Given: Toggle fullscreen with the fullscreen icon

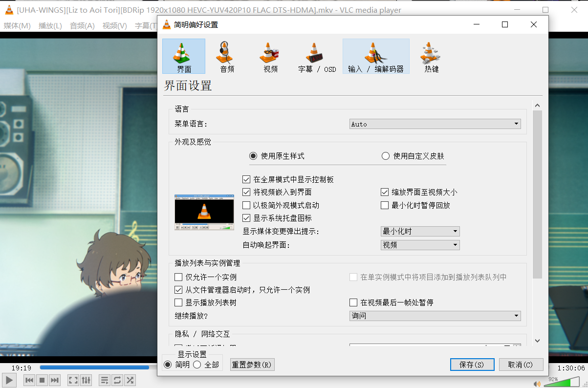Looking at the screenshot, I should coord(73,380).
